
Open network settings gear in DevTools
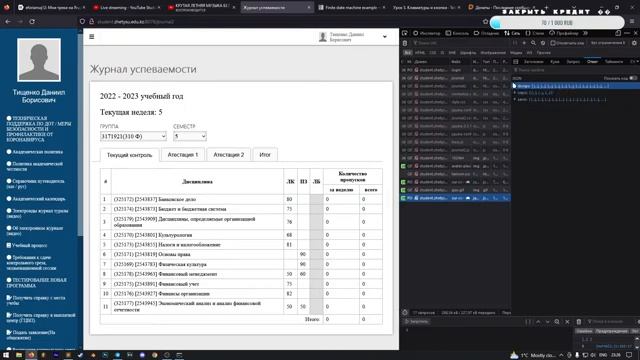pyautogui.click(x=634, y=43)
